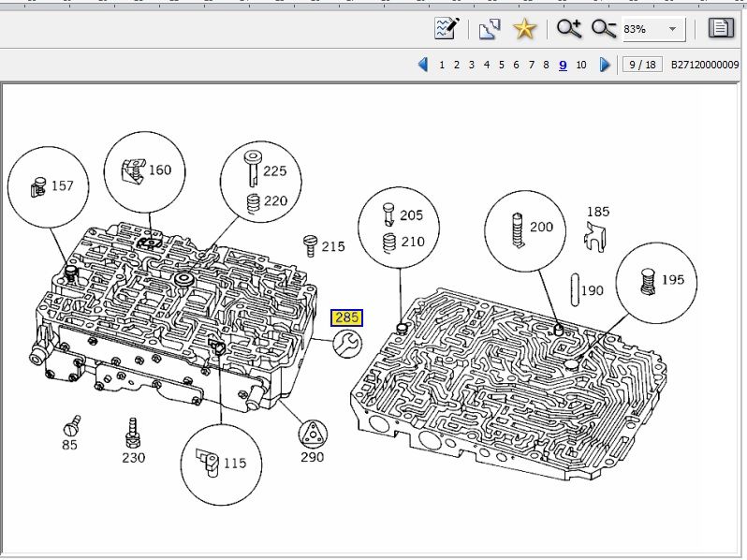
Task: Click the image code B27120000009
Action: tap(705, 65)
